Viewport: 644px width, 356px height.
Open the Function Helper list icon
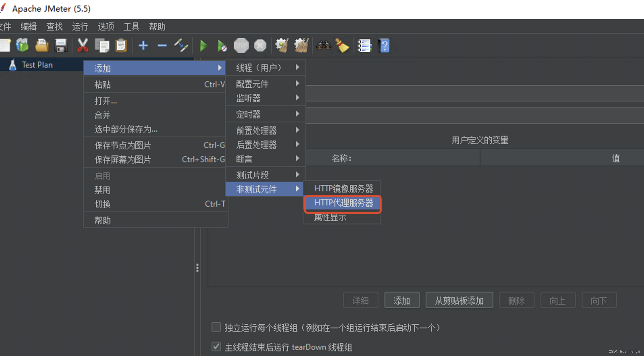tap(364, 46)
